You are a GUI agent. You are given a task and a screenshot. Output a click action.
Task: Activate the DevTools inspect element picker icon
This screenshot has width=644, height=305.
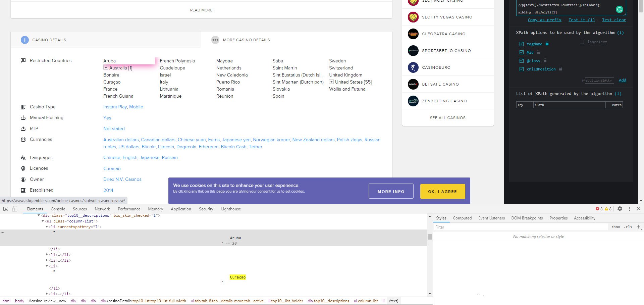[5, 209]
